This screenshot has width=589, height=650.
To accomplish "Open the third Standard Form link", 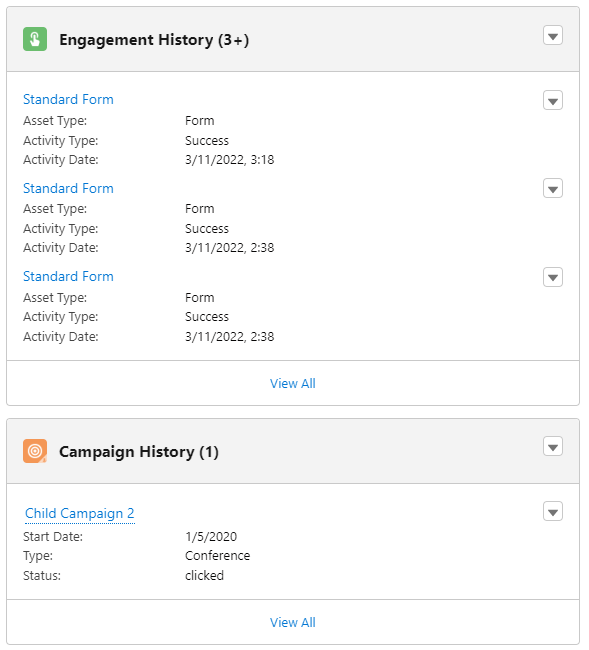I will point(68,276).
